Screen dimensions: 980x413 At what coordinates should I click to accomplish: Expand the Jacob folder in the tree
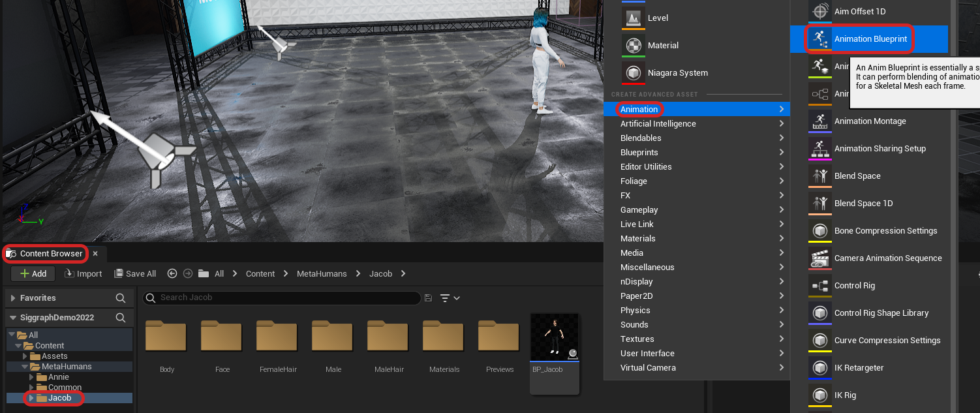(31, 398)
